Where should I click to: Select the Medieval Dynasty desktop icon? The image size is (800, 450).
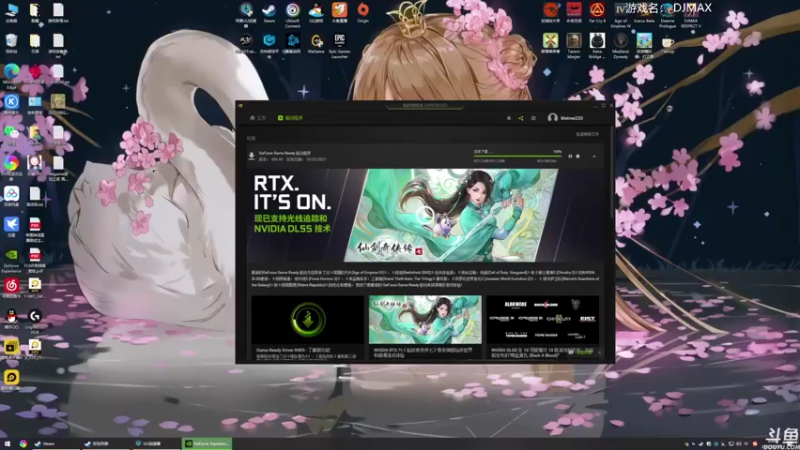[620, 45]
